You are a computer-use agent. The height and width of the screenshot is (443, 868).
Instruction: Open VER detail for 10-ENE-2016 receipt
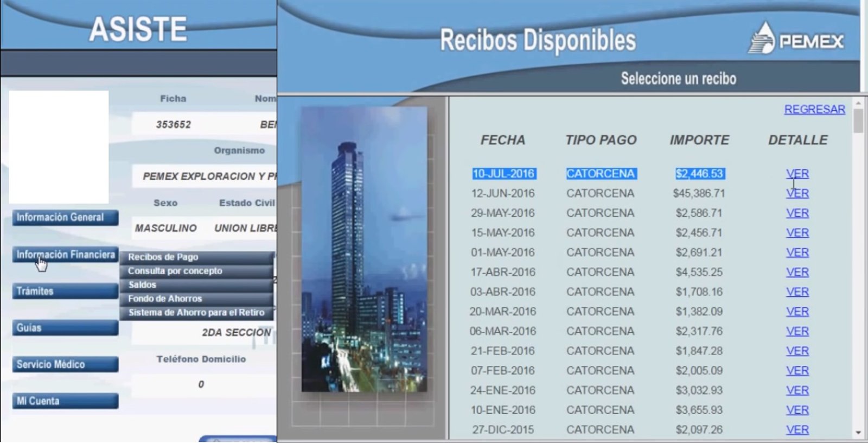click(x=797, y=410)
